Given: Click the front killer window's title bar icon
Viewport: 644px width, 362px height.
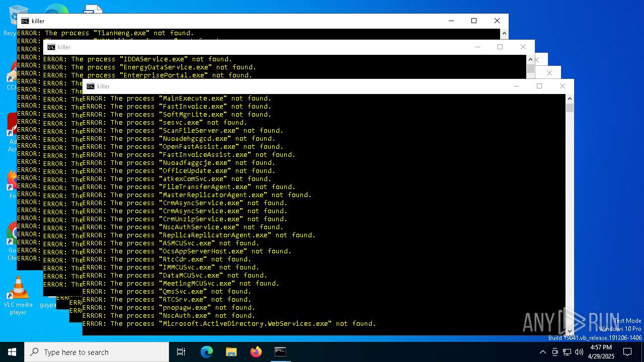Looking at the screenshot, I should click(x=90, y=86).
